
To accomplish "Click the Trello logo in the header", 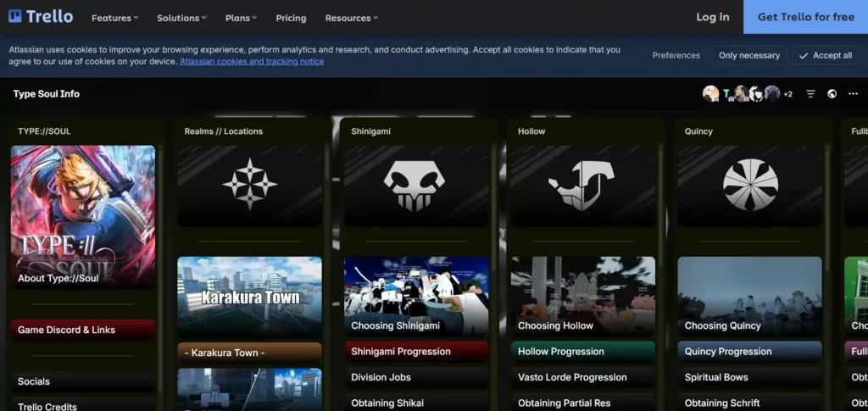I will click(41, 17).
